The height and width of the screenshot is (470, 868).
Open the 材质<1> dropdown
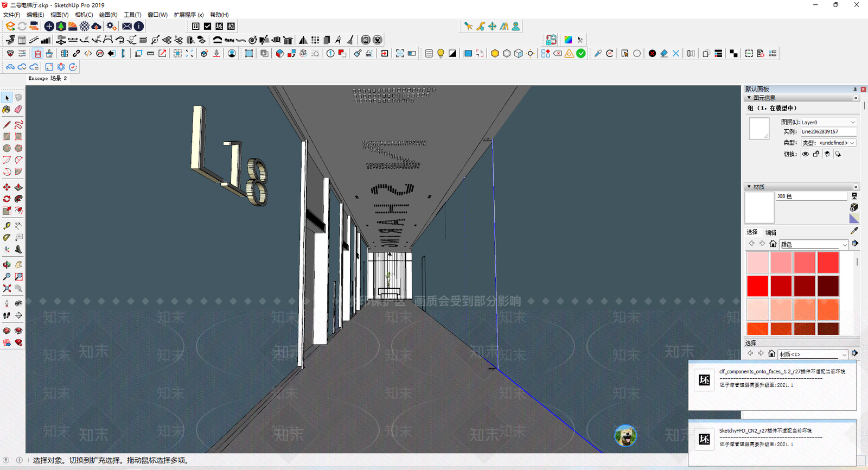(x=813, y=354)
